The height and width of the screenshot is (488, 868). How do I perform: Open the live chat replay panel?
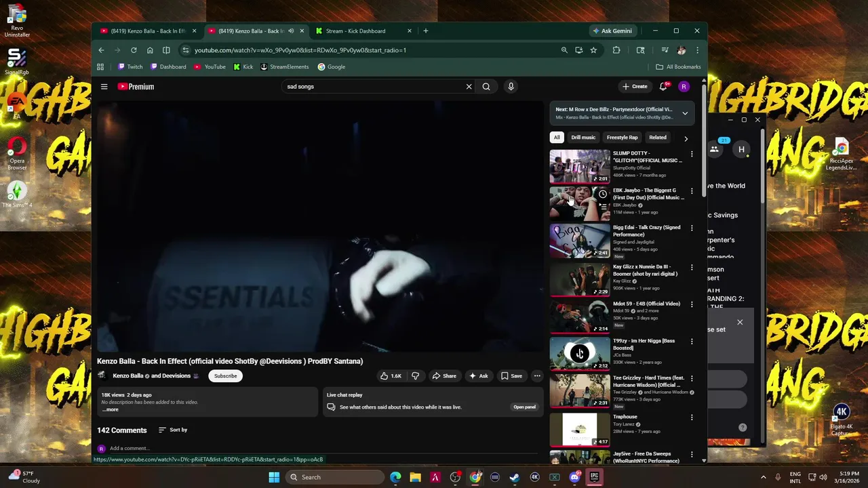(525, 407)
